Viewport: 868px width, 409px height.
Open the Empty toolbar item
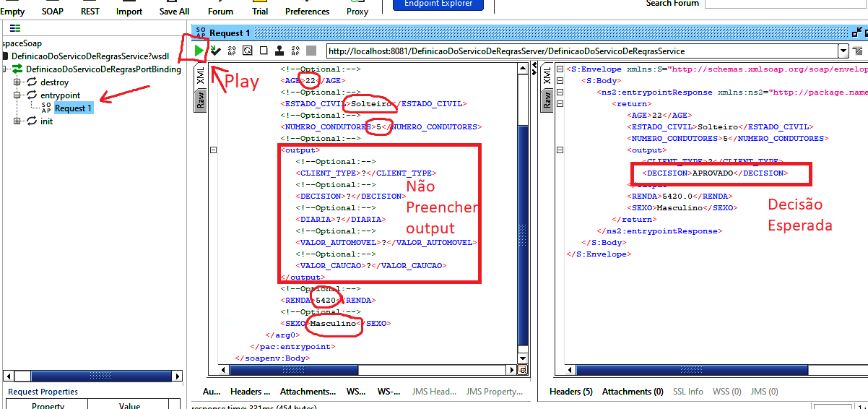pos(13,11)
